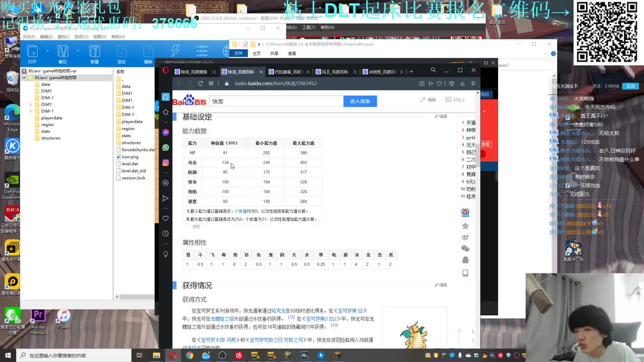Viewport: 644px width, 362px height.
Task: Share to Weibo using the side icon
Action: 465,237
